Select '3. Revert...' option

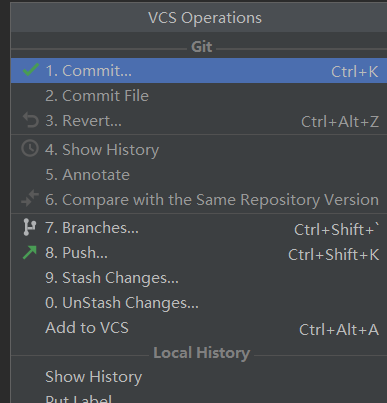[199, 121]
